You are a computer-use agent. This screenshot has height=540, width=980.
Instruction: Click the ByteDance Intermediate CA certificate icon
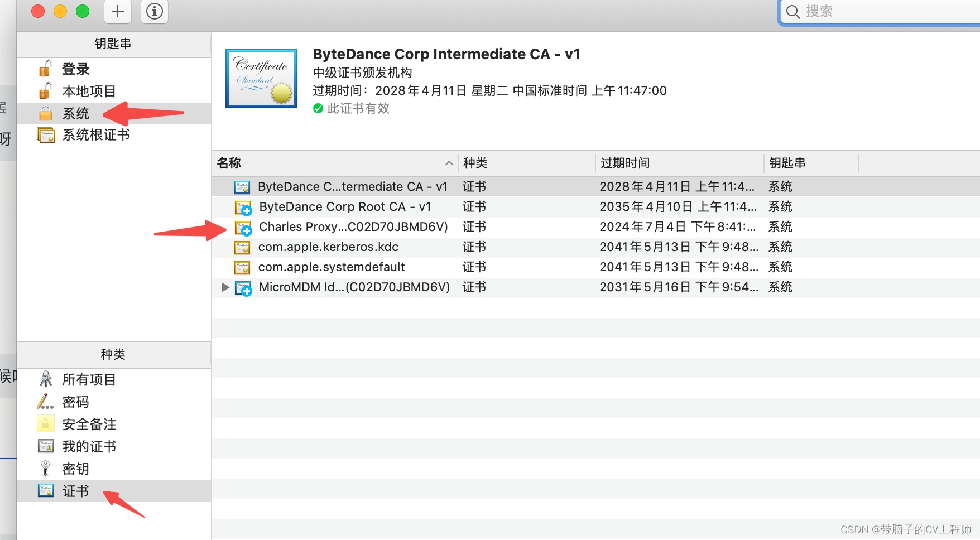click(x=242, y=187)
